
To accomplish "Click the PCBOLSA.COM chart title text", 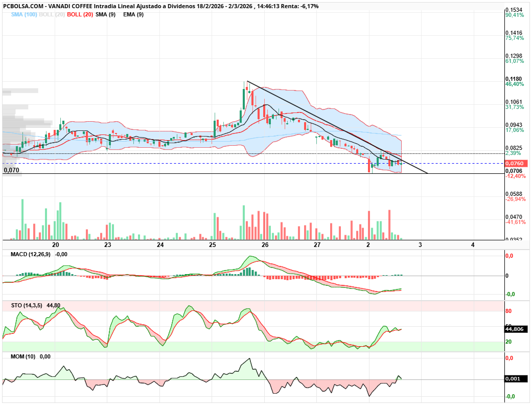I will pos(21,6).
